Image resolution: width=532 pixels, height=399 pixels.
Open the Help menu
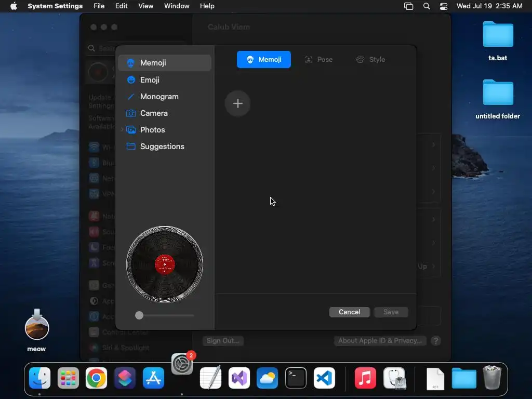coord(207,6)
